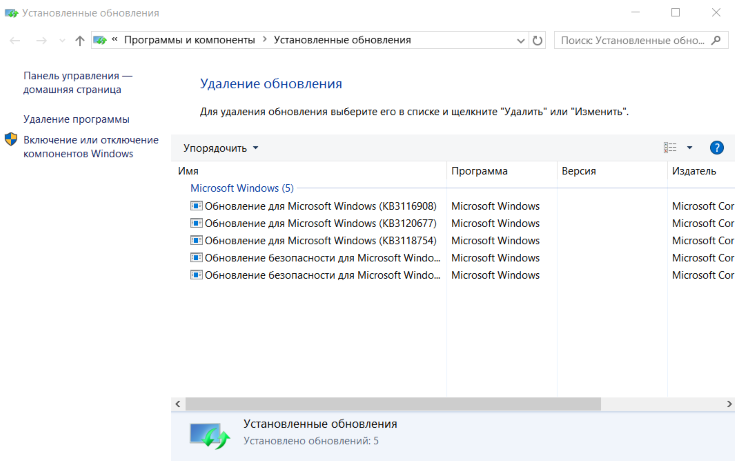Click the back navigation arrow
735x461 pixels.
click(x=15, y=41)
